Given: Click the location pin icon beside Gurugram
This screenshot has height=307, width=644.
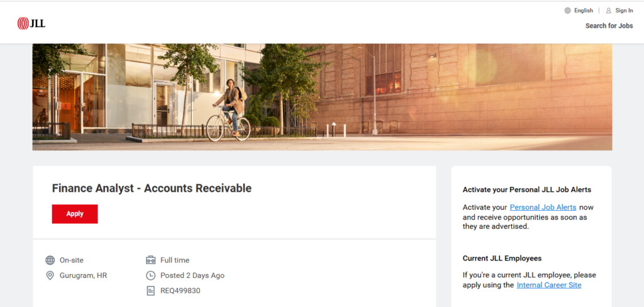Looking at the screenshot, I should click(x=50, y=276).
